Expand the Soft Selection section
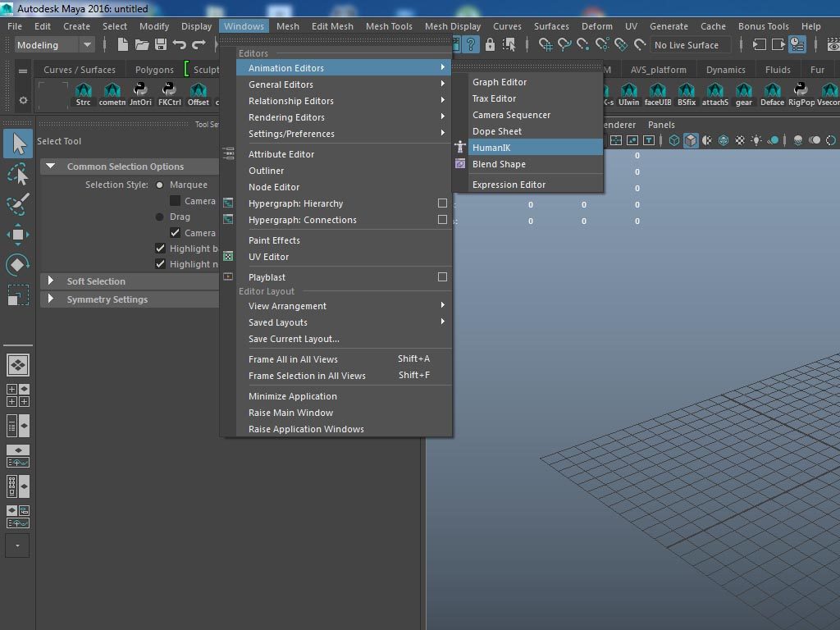 click(x=50, y=281)
